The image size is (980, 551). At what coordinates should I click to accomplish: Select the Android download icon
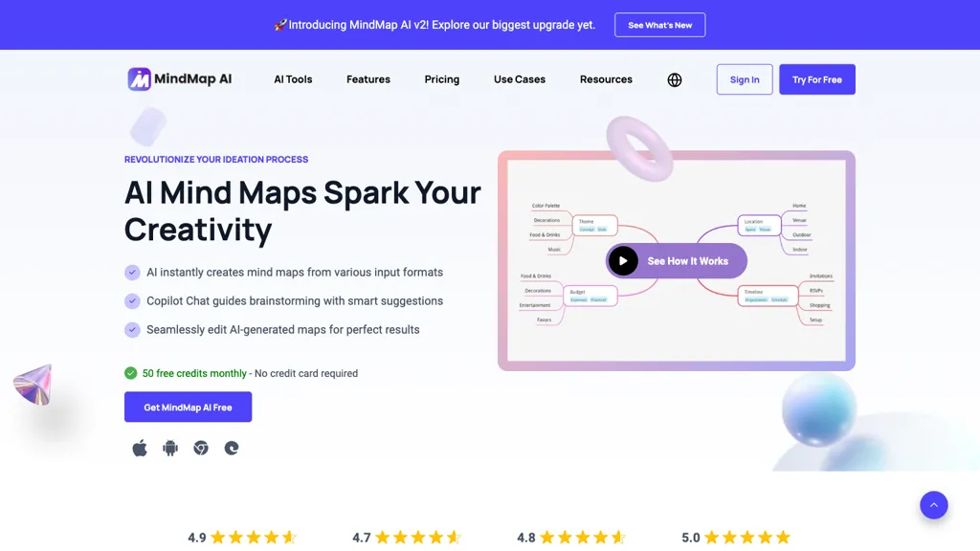coord(169,447)
